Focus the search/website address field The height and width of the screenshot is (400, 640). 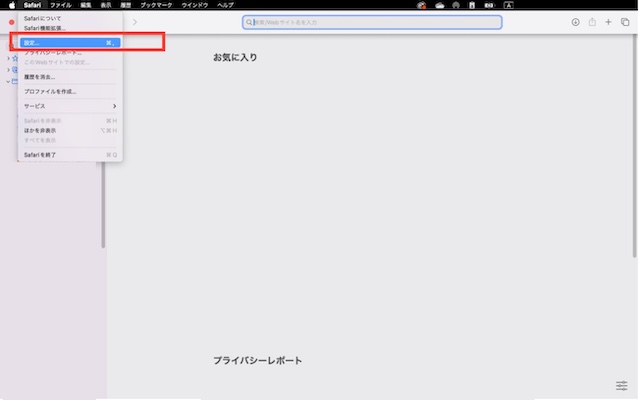(x=372, y=22)
